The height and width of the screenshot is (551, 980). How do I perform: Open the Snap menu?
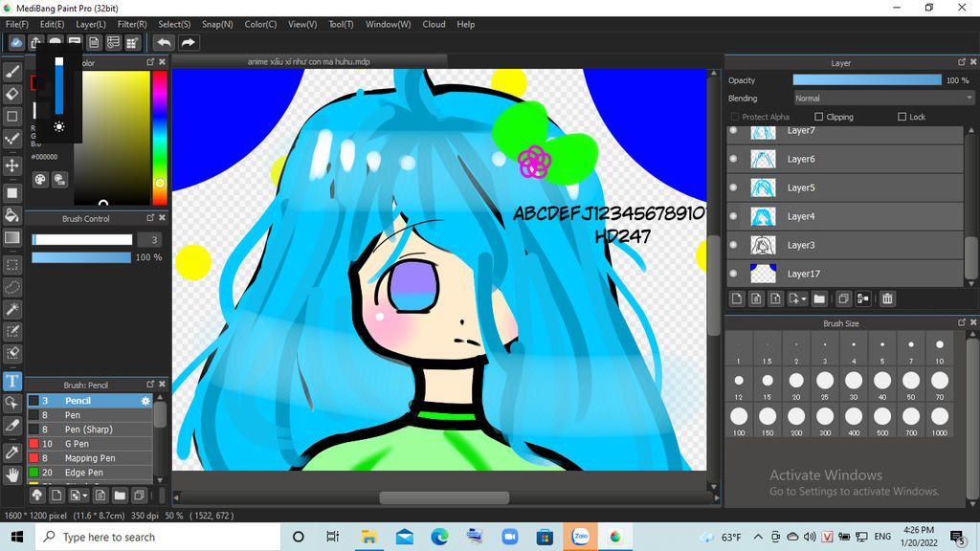217,24
